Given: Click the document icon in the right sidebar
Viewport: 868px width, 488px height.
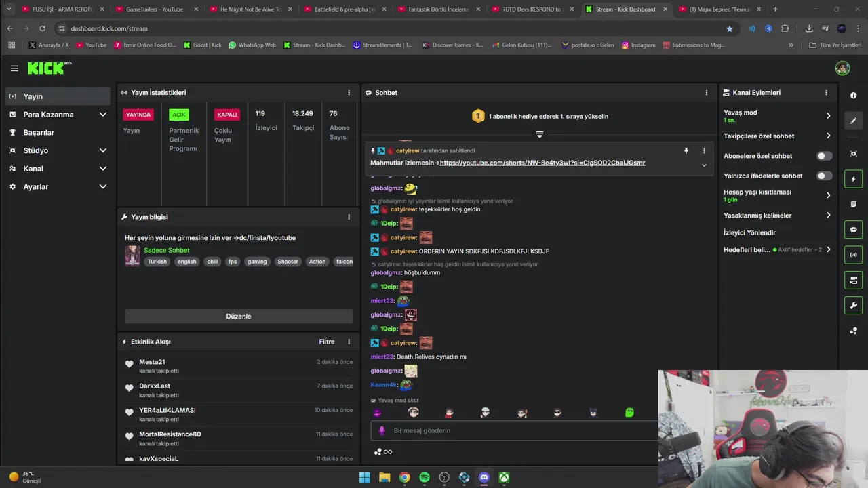Looking at the screenshot, I should click(x=853, y=204).
